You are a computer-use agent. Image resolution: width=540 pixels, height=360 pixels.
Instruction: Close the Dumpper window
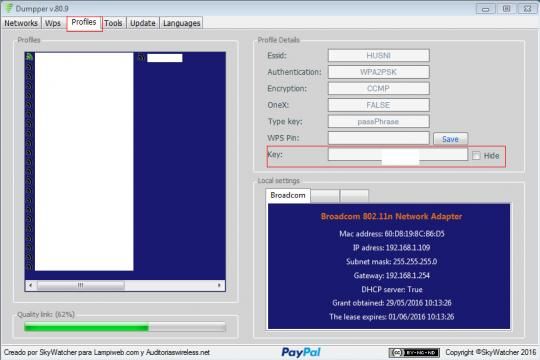tap(527, 9)
